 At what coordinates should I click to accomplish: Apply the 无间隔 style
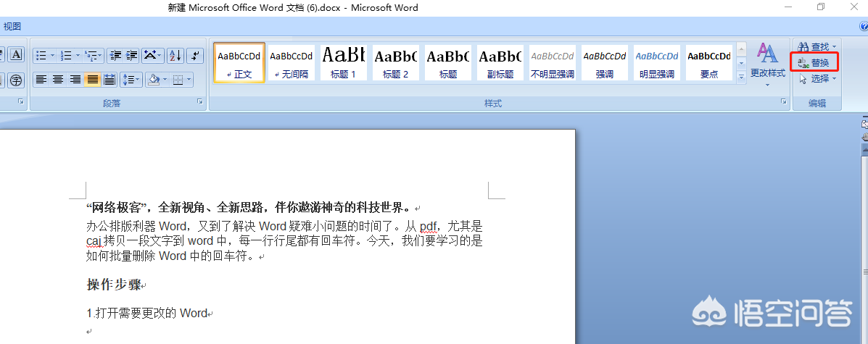[292, 63]
